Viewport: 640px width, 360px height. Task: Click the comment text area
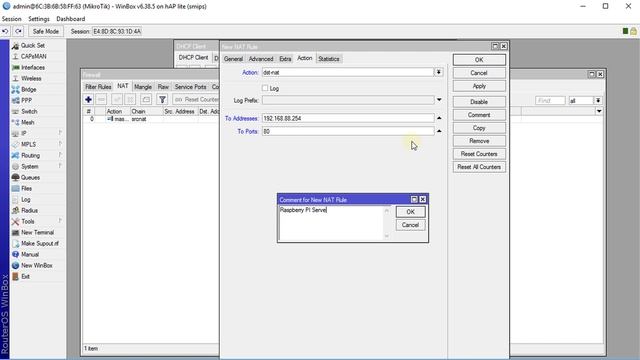click(331, 223)
